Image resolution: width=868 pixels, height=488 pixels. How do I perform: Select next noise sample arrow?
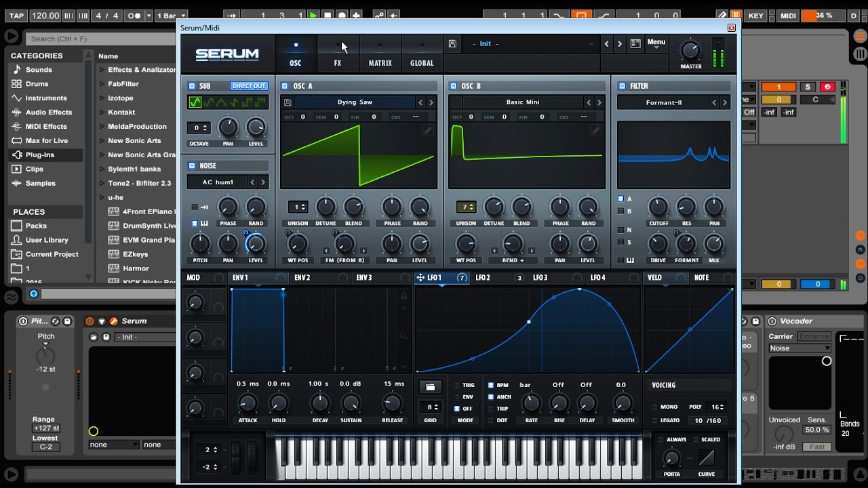coord(263,182)
